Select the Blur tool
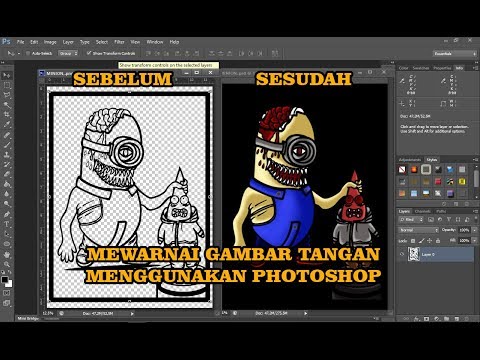 pyautogui.click(x=6, y=194)
